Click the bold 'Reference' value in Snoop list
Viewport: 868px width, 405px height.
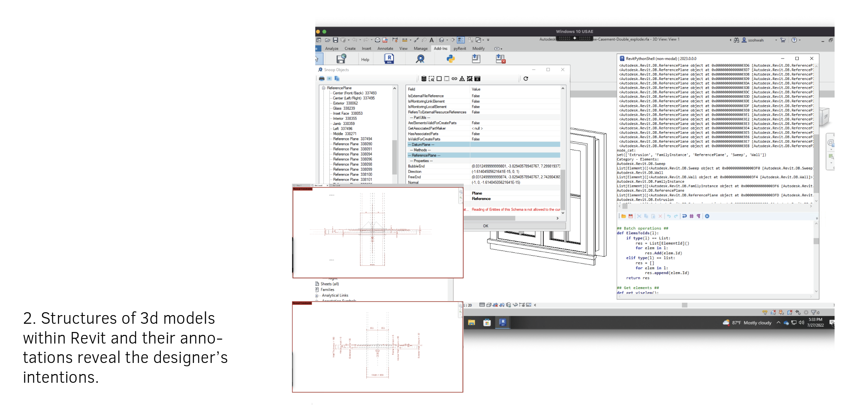point(481,198)
